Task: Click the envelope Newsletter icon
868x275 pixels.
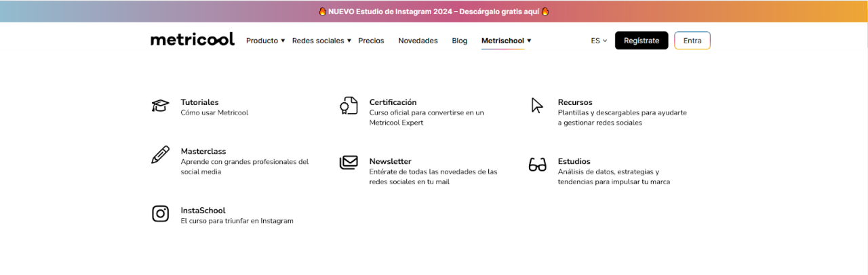Action: 349,163
